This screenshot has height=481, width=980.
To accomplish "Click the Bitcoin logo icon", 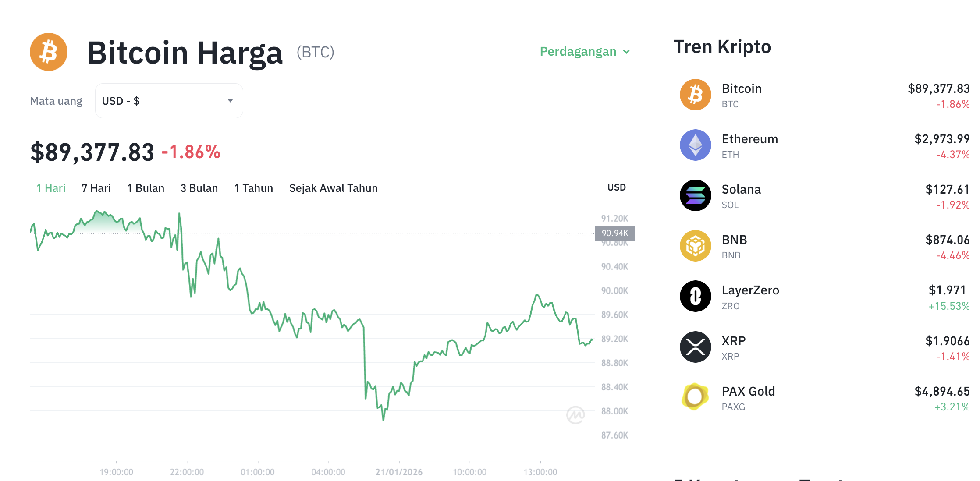I will pos(695,94).
